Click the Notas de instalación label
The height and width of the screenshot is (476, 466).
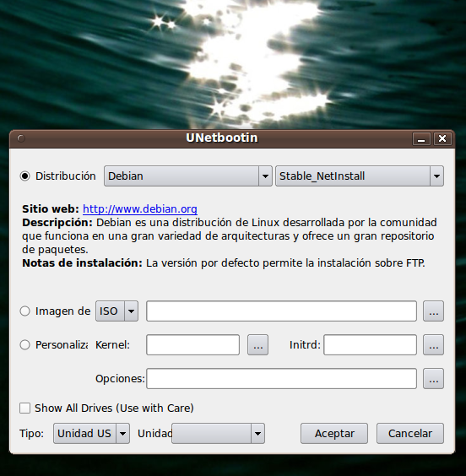[x=82, y=262]
